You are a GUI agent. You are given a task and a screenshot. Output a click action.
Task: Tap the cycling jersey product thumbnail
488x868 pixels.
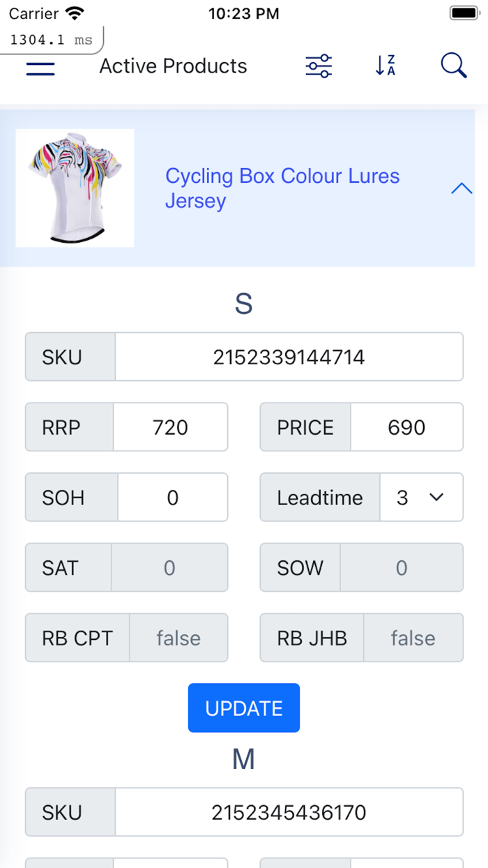(x=75, y=188)
